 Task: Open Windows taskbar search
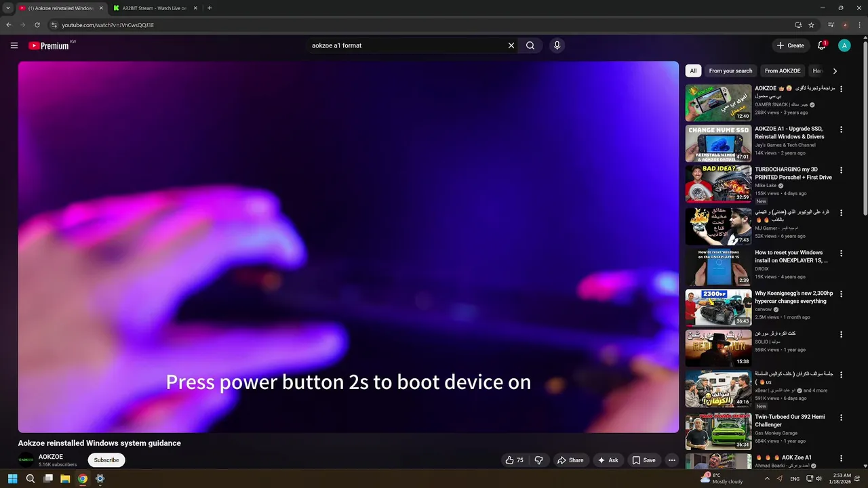pos(31,479)
